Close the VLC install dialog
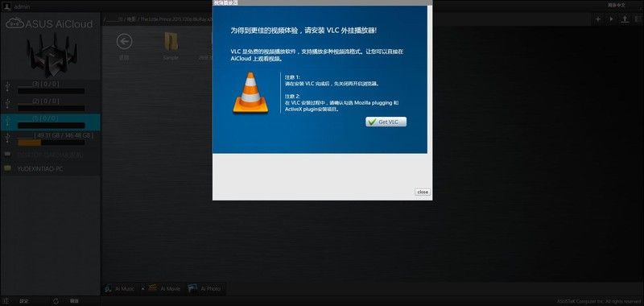Viewport: 644px width, 306px height. (423, 192)
